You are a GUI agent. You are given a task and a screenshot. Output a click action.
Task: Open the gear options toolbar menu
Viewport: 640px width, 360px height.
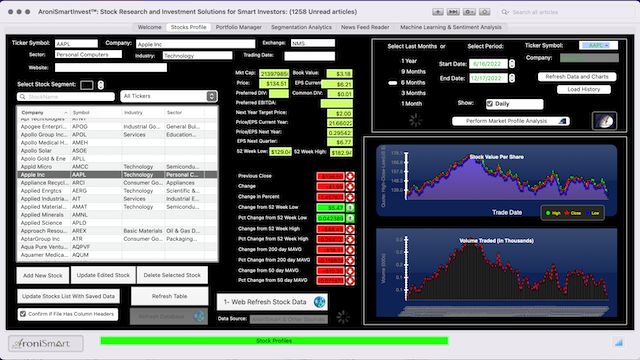point(469,12)
